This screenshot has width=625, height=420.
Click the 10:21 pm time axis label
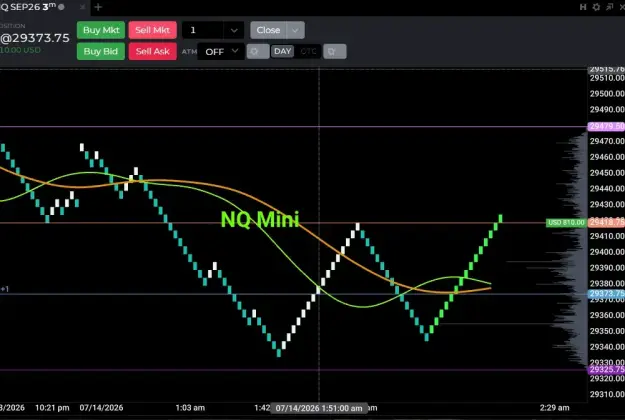click(52, 408)
